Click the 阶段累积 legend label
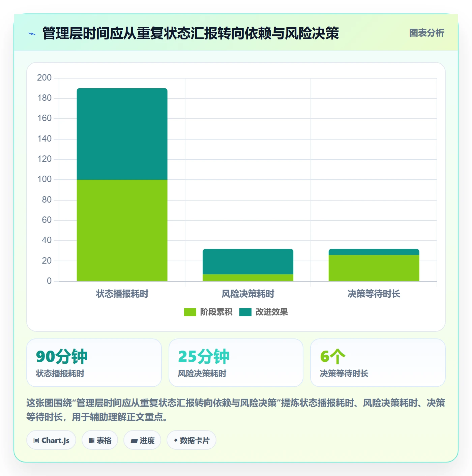This screenshot has height=476, width=472. tap(216, 312)
